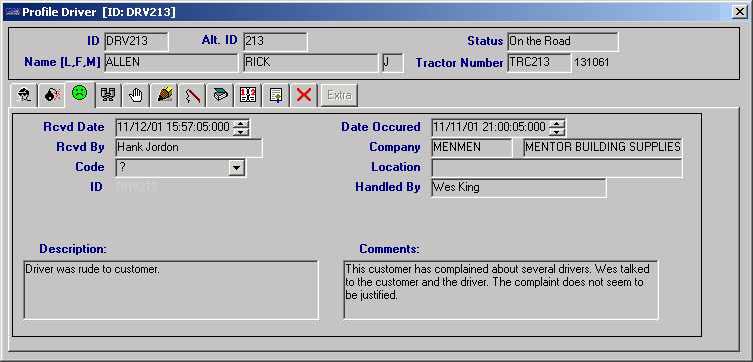The width and height of the screenshot is (753, 362).
Task: Increment the Rcvd Date spinner up arrow
Action: point(241,123)
